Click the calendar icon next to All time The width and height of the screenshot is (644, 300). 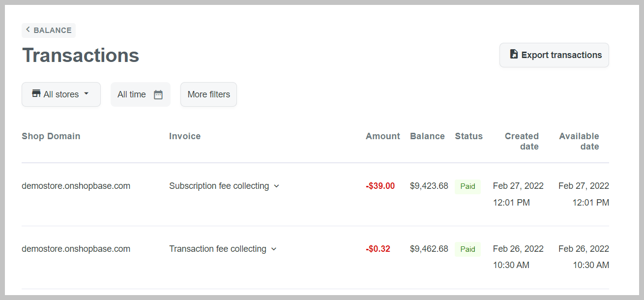[x=158, y=94]
